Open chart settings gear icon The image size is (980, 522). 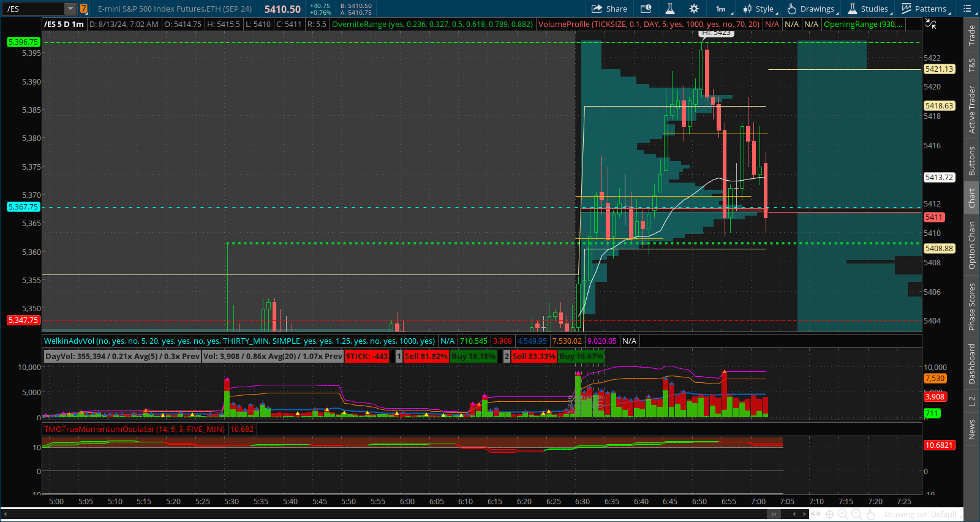coord(694,9)
